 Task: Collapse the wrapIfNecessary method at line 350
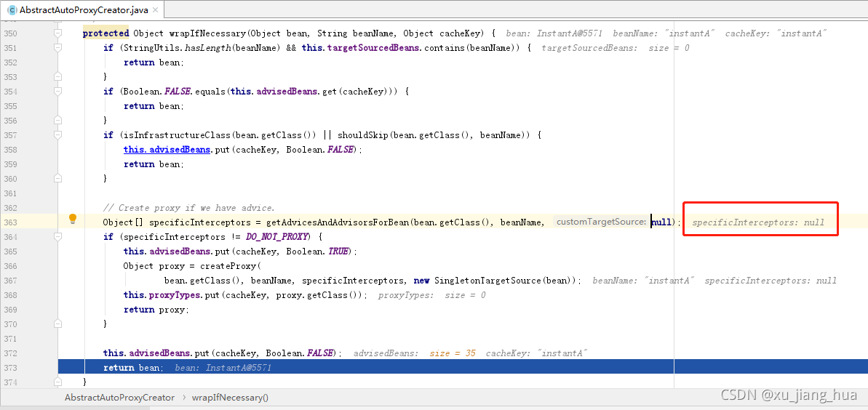tap(58, 33)
